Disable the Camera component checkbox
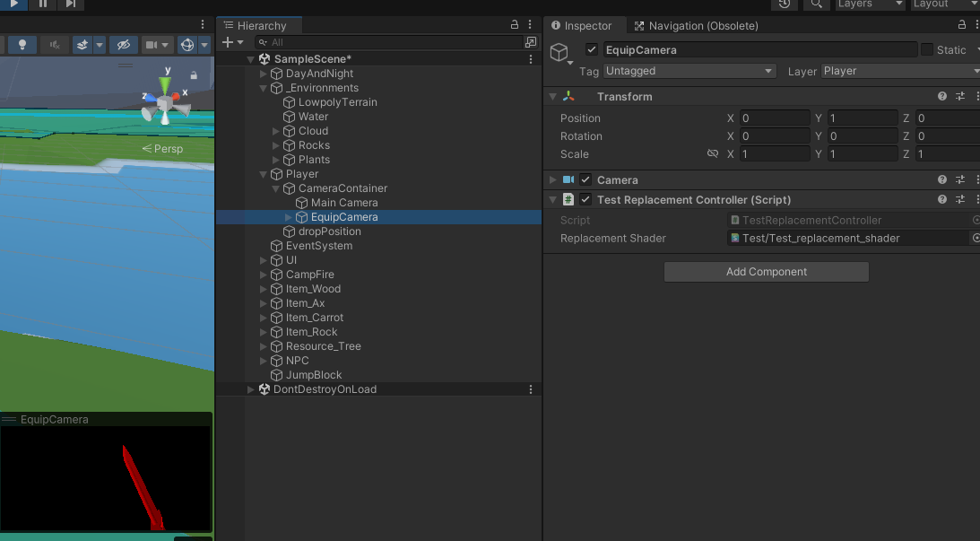This screenshot has width=980, height=541. coord(585,179)
